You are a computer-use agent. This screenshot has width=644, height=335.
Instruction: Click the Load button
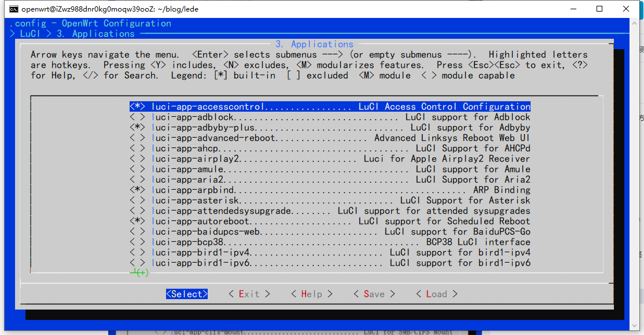[x=436, y=294]
